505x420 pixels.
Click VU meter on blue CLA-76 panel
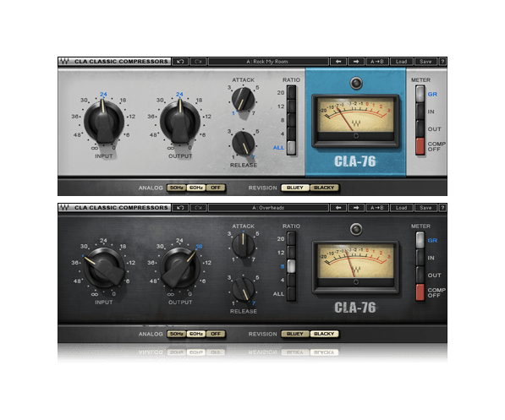pos(355,120)
